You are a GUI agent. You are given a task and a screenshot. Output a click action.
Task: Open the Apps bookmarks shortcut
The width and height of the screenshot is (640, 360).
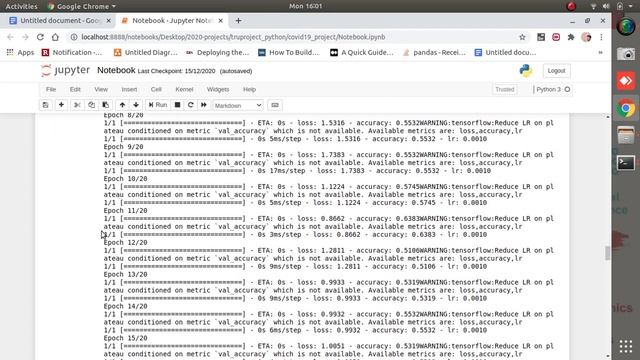click(20, 53)
